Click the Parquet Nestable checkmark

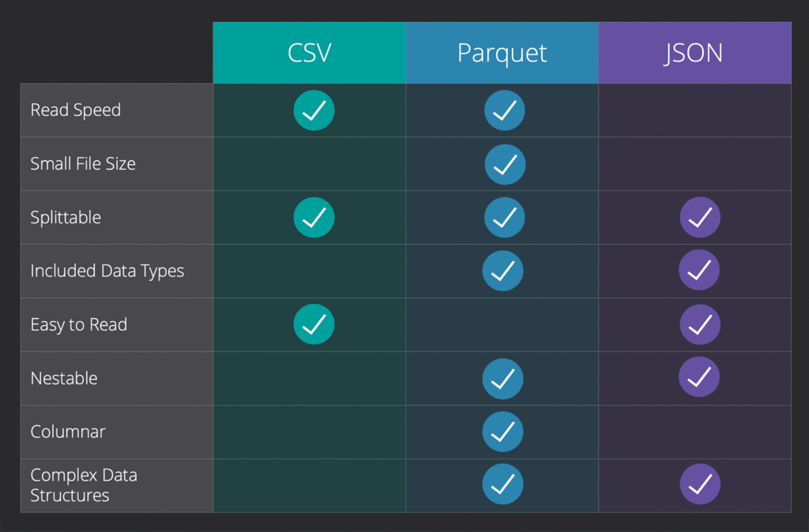tap(503, 378)
